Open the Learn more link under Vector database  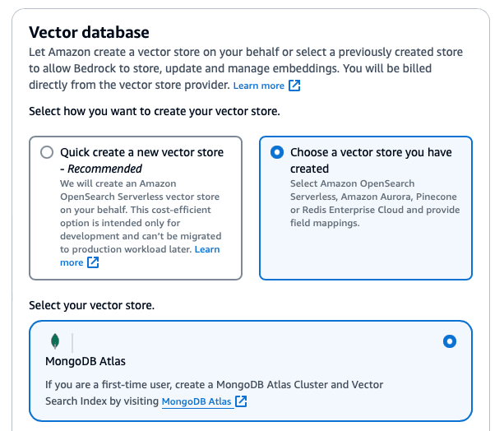coord(258,86)
